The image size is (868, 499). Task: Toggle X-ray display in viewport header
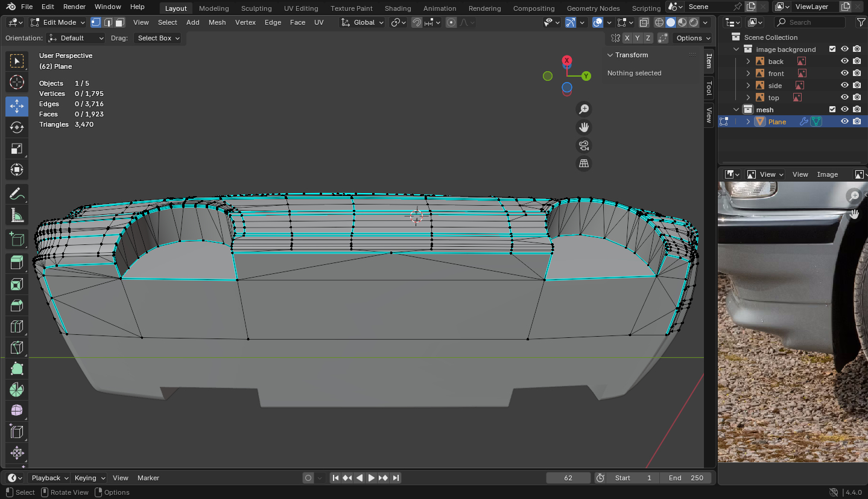coord(644,22)
